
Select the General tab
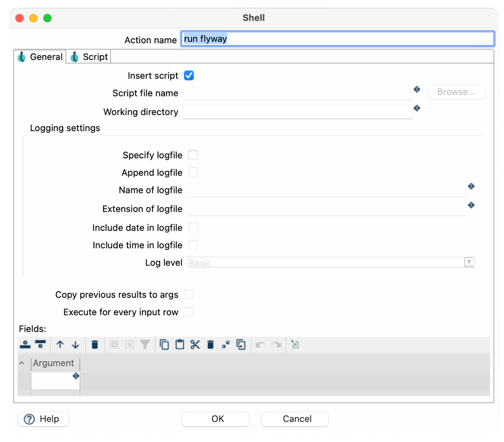coord(40,57)
